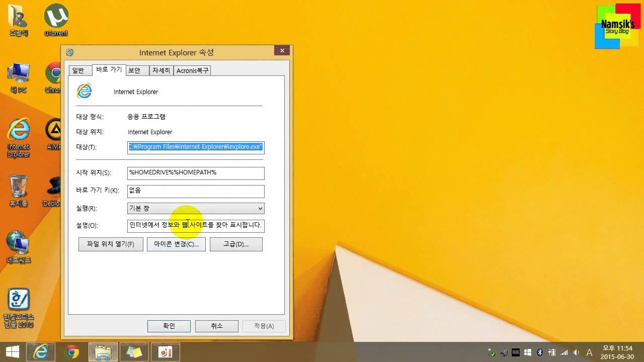Switch to the Acronis복구 tab
Image resolution: width=644 pixels, height=362 pixels.
pyautogui.click(x=192, y=71)
